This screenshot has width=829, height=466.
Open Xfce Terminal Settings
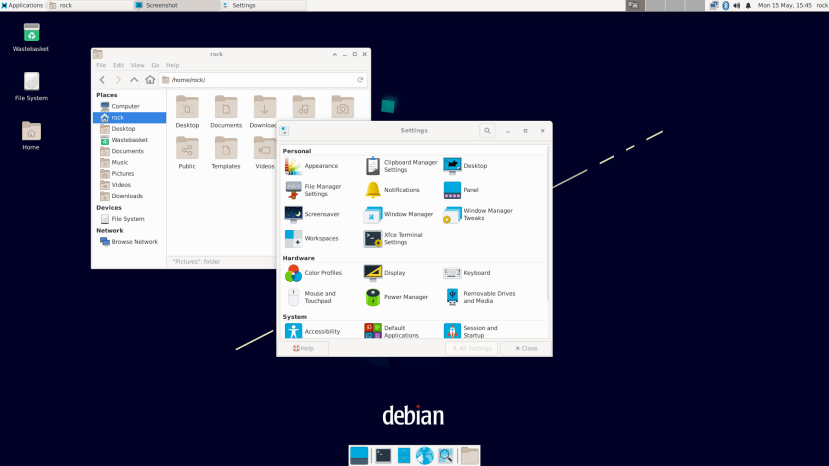[x=394, y=239]
